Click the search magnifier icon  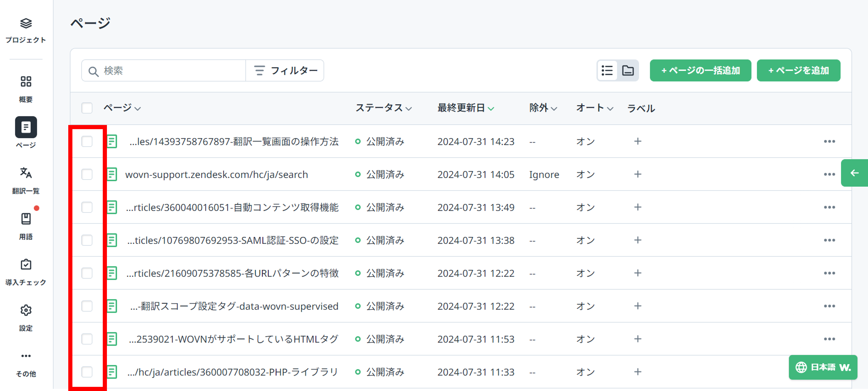point(93,71)
